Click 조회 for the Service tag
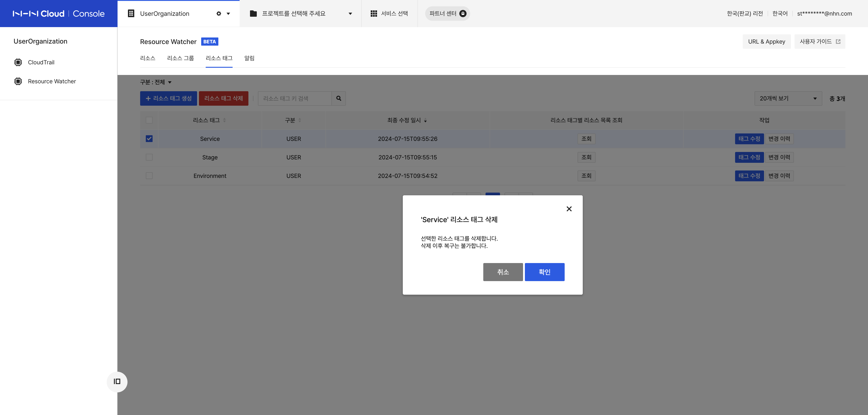868x415 pixels. (x=586, y=139)
